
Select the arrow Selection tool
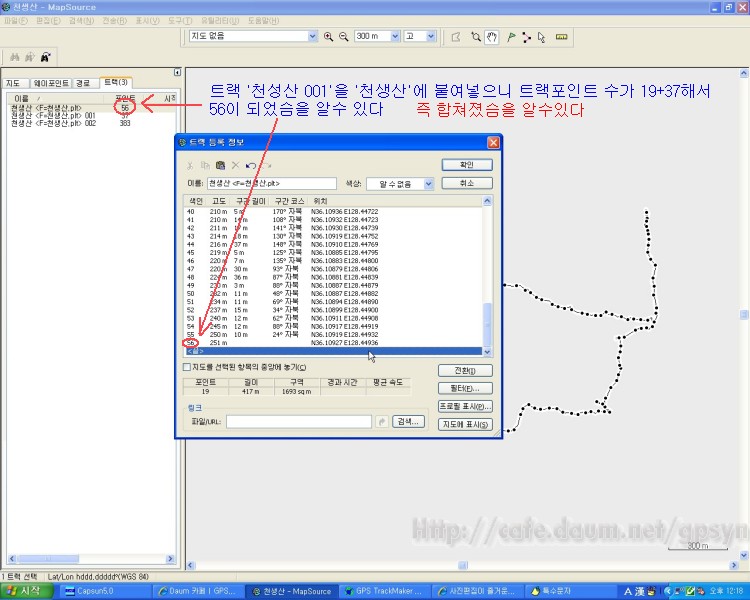(x=541, y=37)
